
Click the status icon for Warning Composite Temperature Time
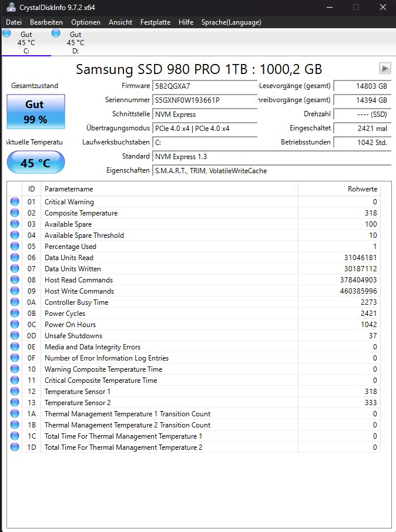[15, 369]
